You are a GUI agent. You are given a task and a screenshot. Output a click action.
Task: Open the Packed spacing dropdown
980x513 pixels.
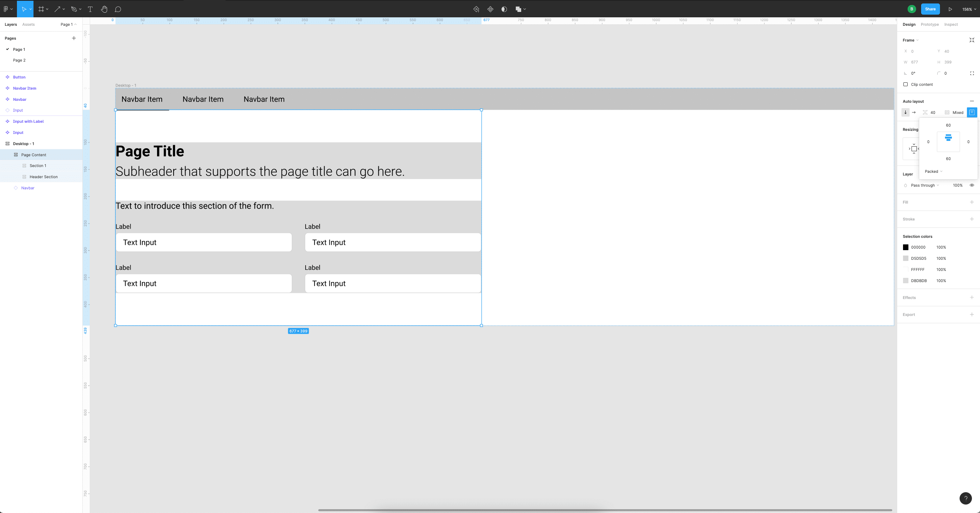tap(933, 171)
